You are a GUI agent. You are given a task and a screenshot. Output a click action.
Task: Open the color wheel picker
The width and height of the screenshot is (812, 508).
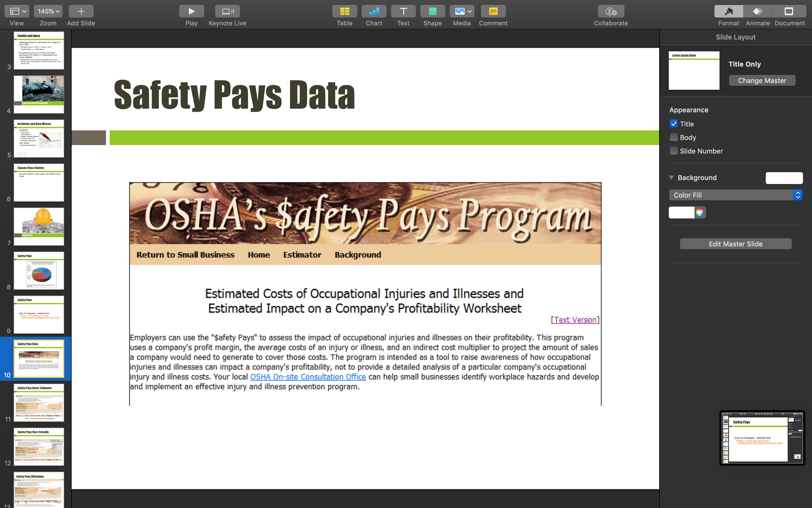coord(700,212)
